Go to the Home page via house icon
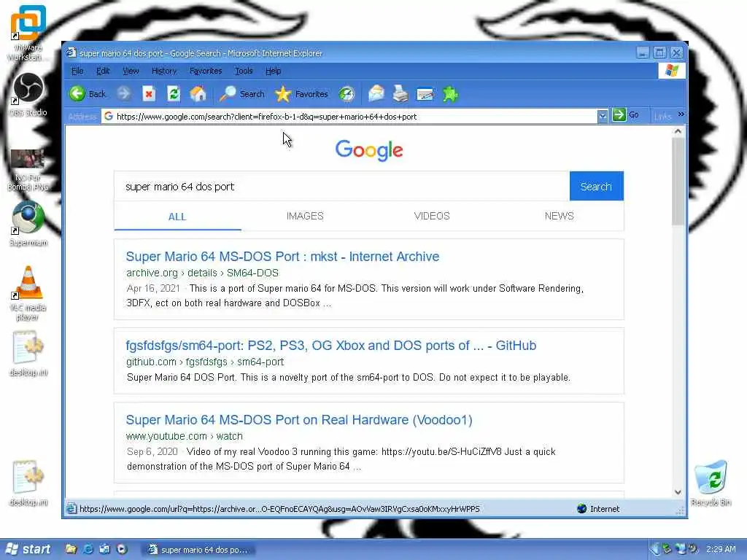 (198, 94)
